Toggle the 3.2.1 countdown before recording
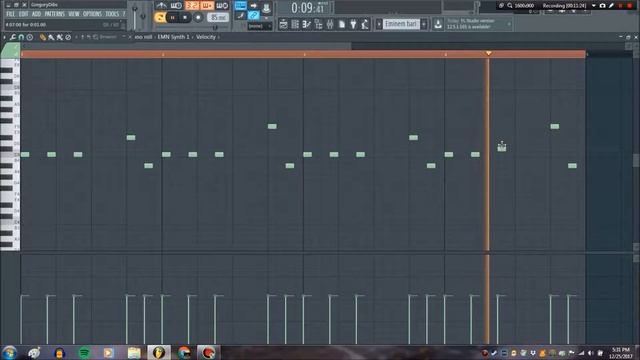 point(191,5)
